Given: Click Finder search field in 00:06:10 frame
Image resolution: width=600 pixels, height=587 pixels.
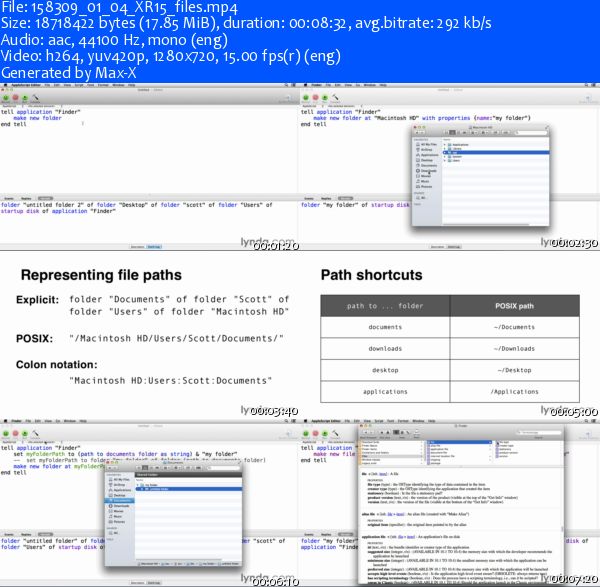Looking at the screenshot, I should (223, 468).
